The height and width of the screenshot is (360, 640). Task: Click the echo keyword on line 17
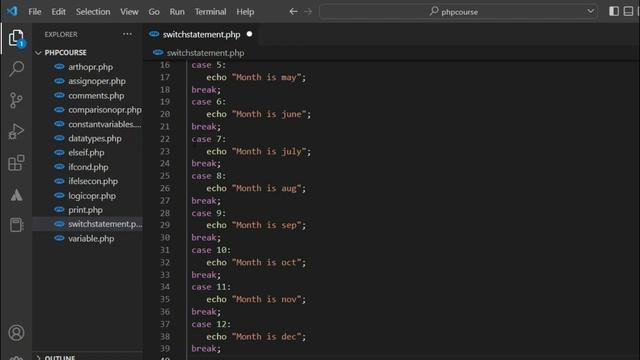[216, 77]
